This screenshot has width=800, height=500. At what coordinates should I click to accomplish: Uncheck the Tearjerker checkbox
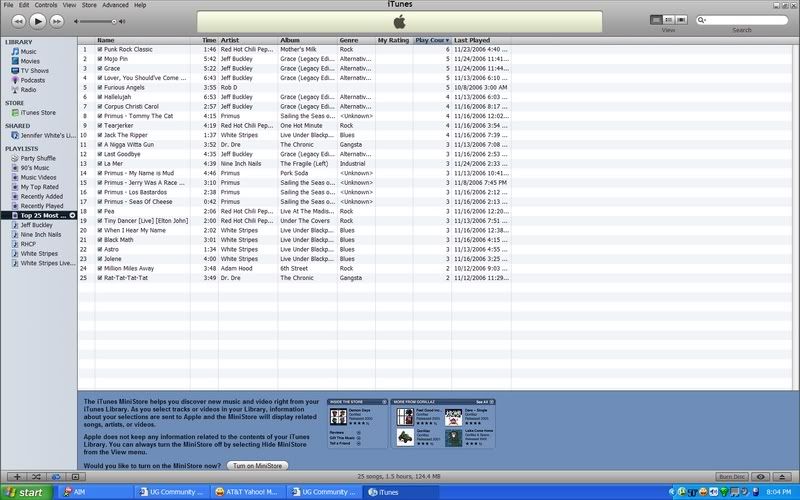pyautogui.click(x=100, y=126)
